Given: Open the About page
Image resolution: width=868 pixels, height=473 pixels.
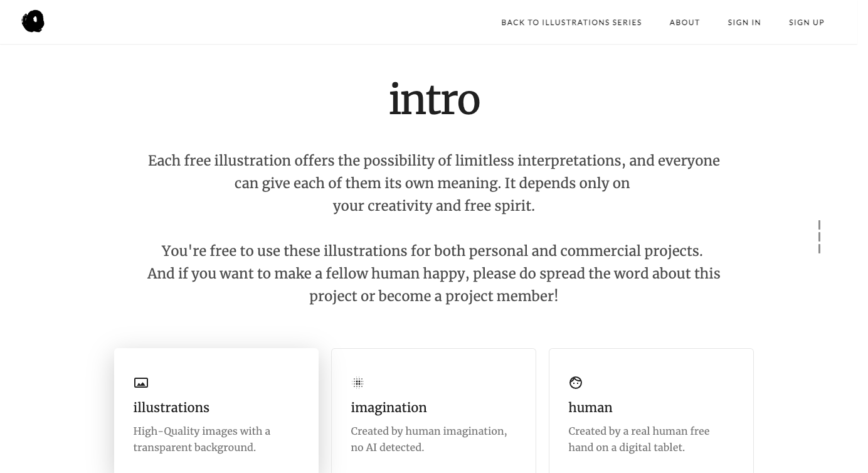Looking at the screenshot, I should (x=684, y=23).
